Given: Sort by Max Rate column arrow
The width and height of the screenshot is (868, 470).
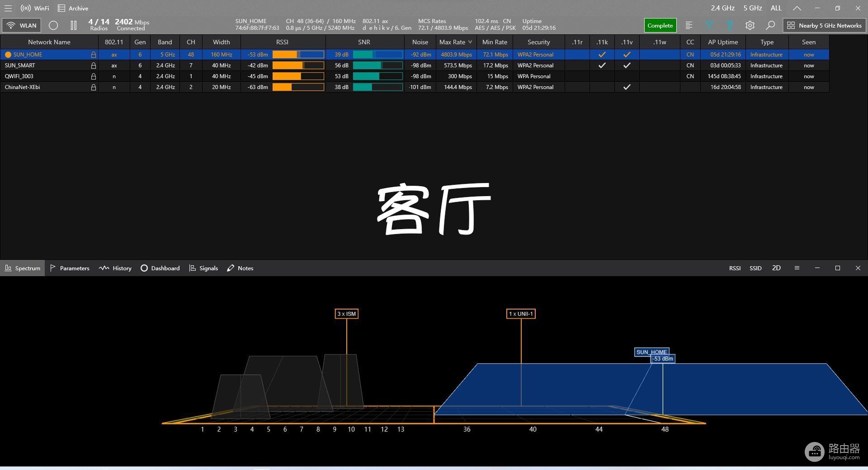Looking at the screenshot, I should [470, 42].
